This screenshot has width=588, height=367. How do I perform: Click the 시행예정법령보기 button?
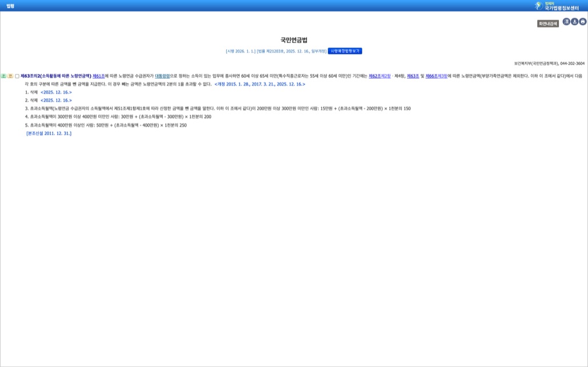pyautogui.click(x=345, y=51)
